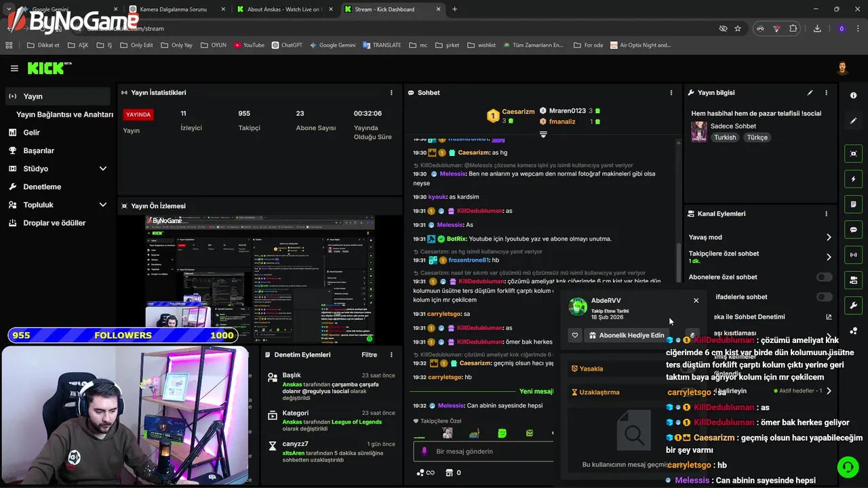Toggle the lightning bolt widget icon
868x488 pixels.
point(853,179)
